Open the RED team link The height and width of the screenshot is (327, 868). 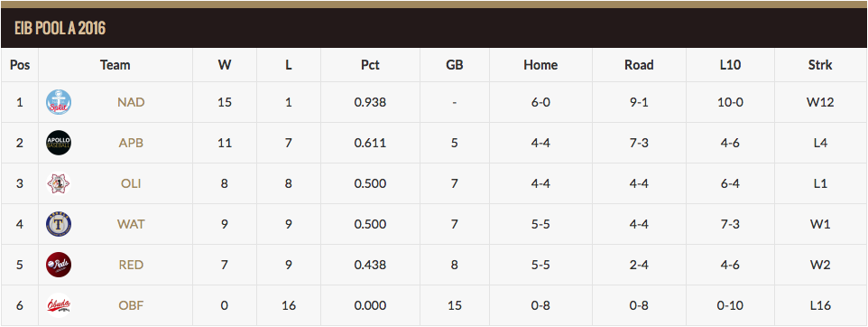click(131, 265)
